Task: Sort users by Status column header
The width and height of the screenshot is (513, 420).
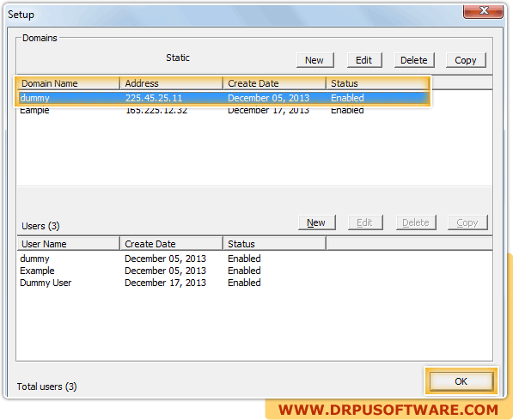Action: click(x=274, y=244)
